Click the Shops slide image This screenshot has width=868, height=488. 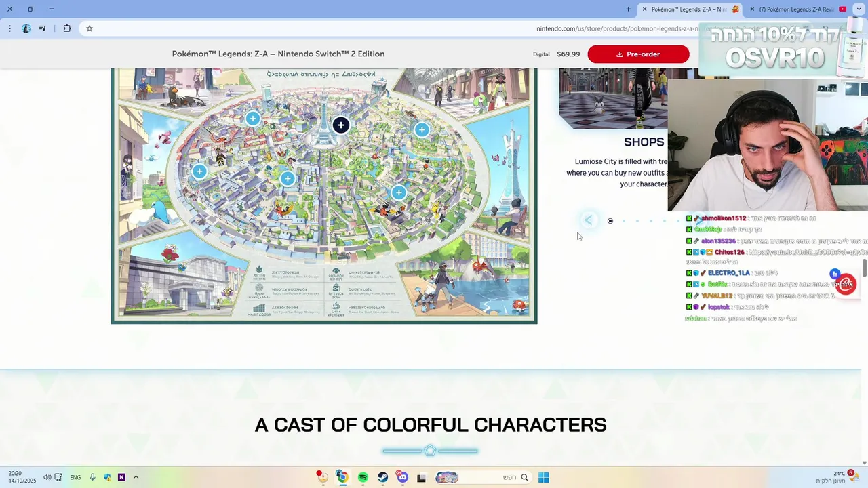[x=613, y=98]
